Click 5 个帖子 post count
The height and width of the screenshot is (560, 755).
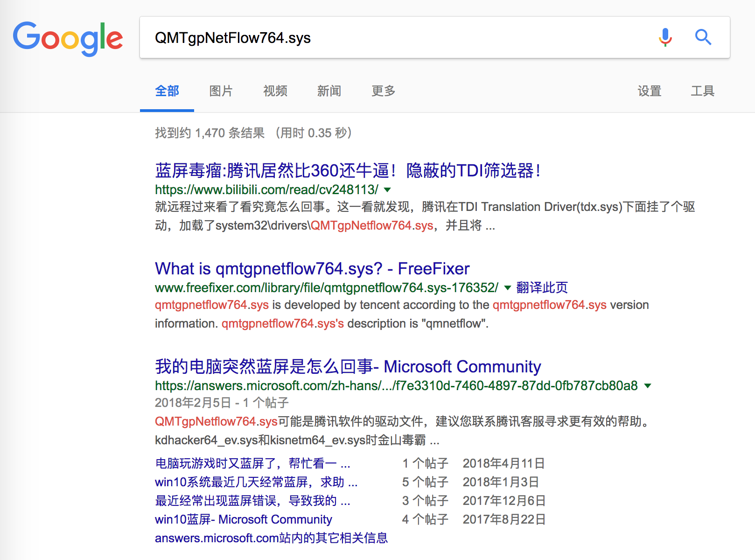(426, 482)
